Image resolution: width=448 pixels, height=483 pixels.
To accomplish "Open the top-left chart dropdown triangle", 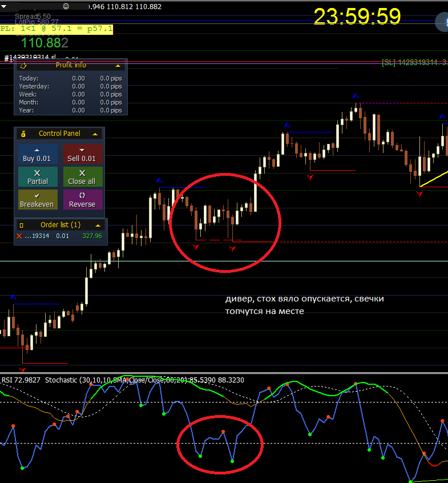I will (4, 6).
